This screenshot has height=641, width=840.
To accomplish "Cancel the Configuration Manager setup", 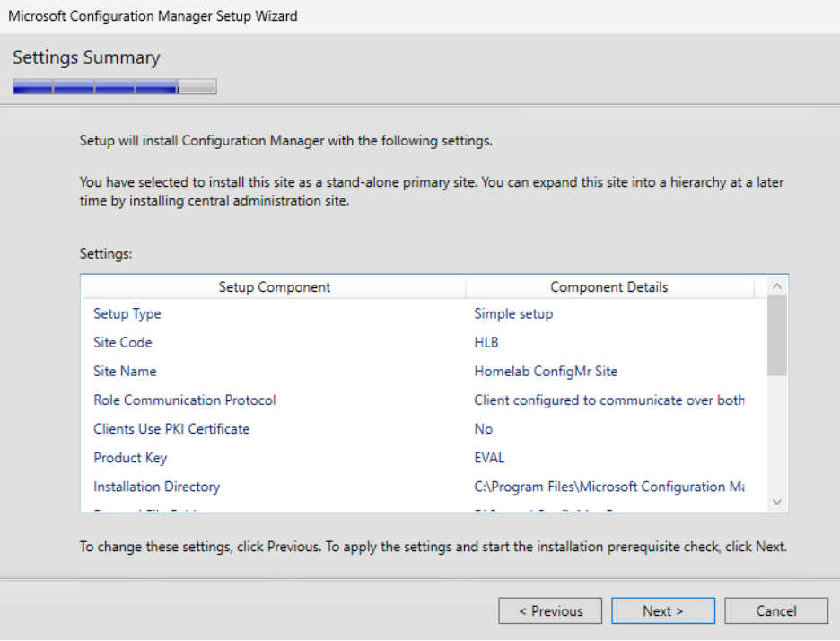I will click(775, 610).
